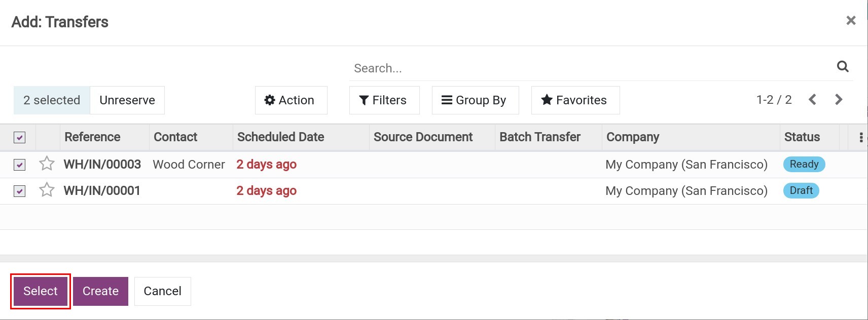868x320 pixels.
Task: Deselect the WH/IN/00001 row checkbox
Action: tap(19, 191)
